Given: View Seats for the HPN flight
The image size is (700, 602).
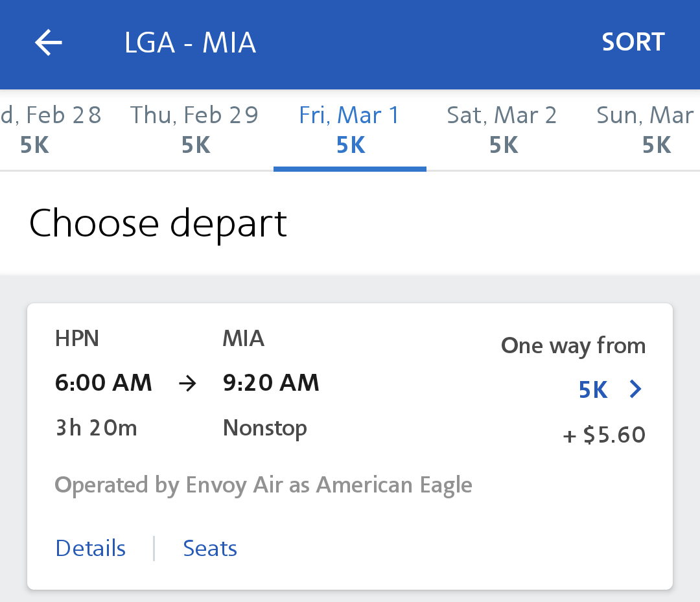Looking at the screenshot, I should 210,548.
